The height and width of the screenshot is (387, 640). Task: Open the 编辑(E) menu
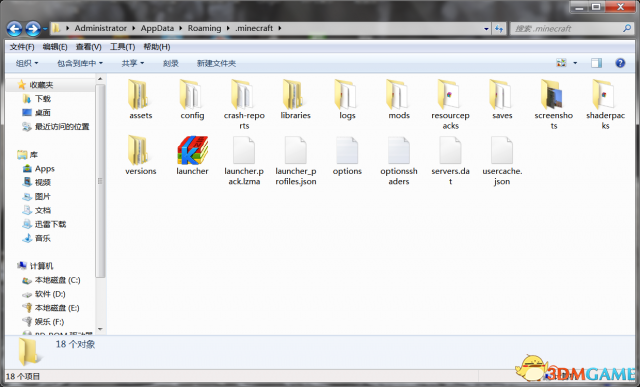tap(55, 47)
